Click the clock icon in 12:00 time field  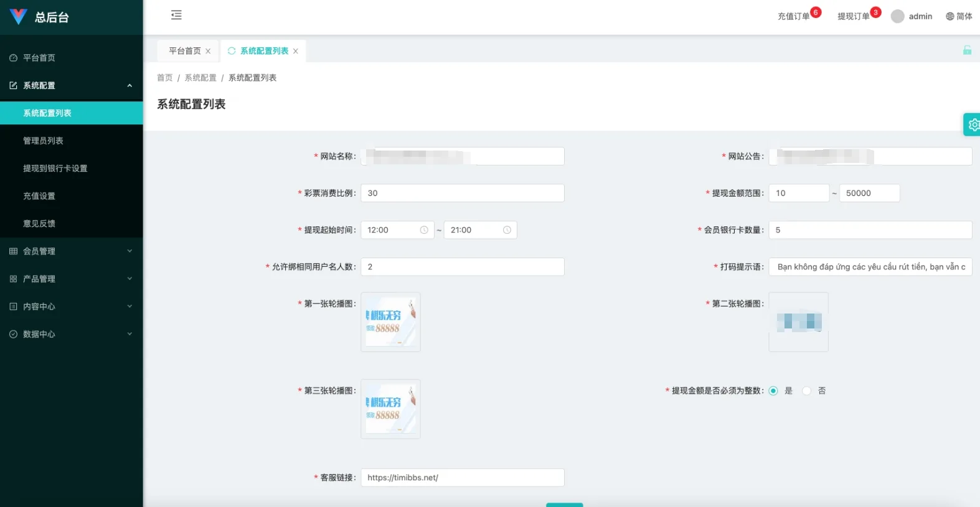pos(424,230)
